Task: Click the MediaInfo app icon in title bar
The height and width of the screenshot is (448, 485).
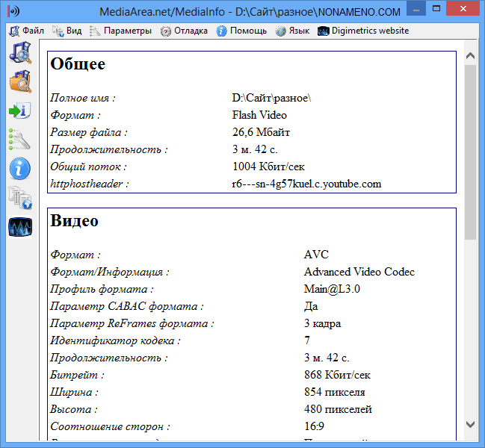Action: click(12, 11)
